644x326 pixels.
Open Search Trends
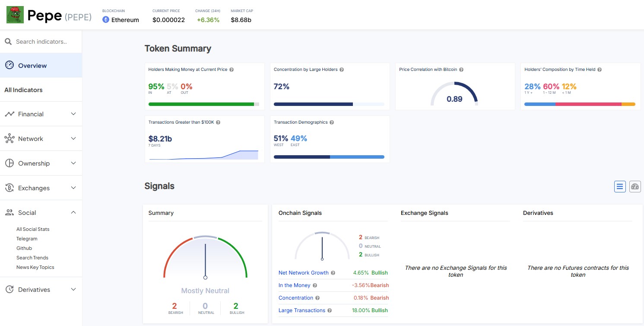(x=32, y=258)
